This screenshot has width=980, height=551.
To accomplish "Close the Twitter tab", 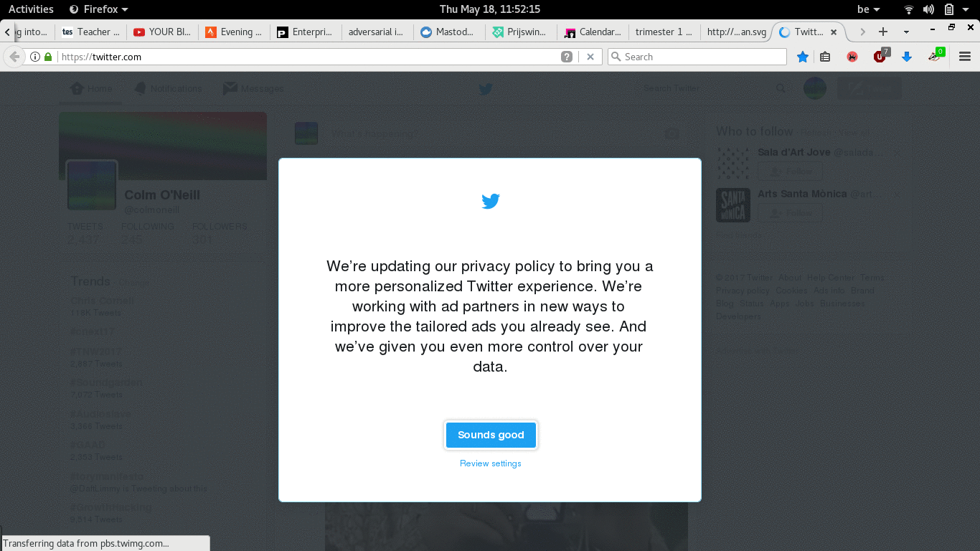I will (834, 32).
